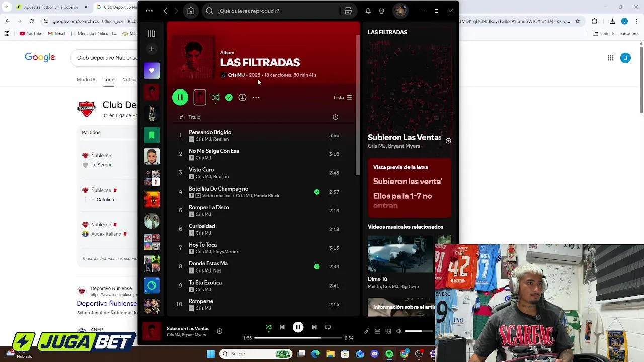Toggle saved check for Botellita De Champagne
Viewport: 644px width, 362px height.
[316, 192]
